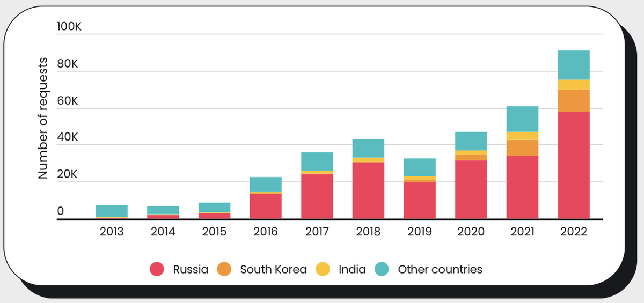Image resolution: width=644 pixels, height=303 pixels.
Task: Click the 2017 x-axis label
Action: coord(317,232)
